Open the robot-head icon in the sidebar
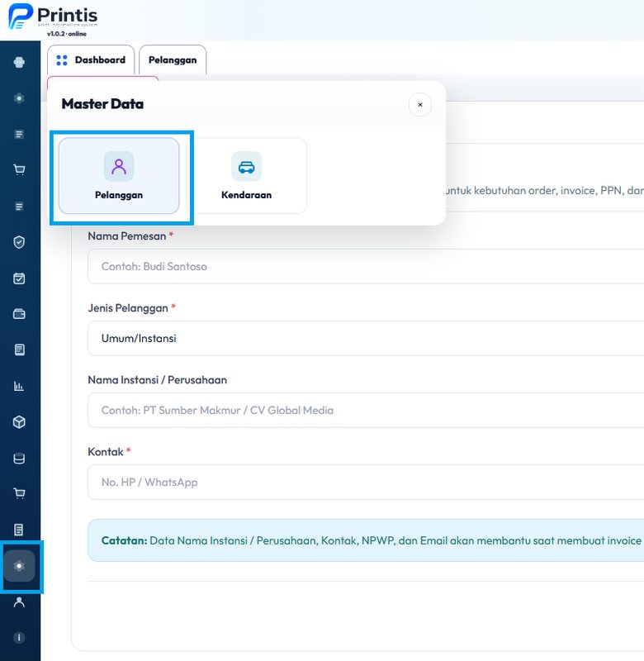 pyautogui.click(x=19, y=63)
